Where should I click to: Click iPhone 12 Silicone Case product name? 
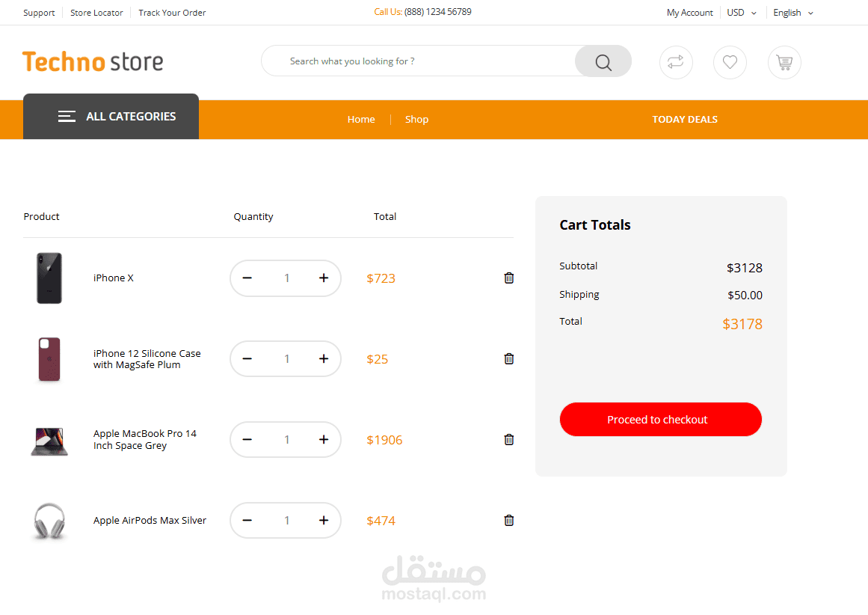pos(147,359)
